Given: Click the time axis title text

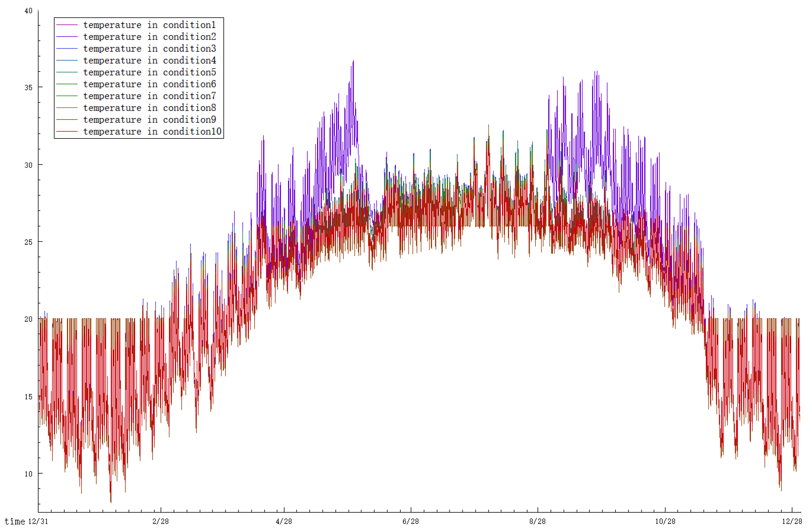Looking at the screenshot, I should point(15,522).
